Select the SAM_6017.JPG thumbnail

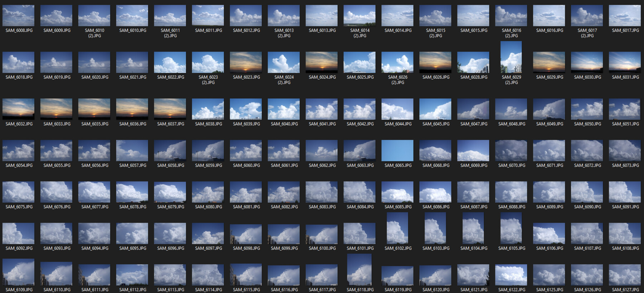(625, 15)
